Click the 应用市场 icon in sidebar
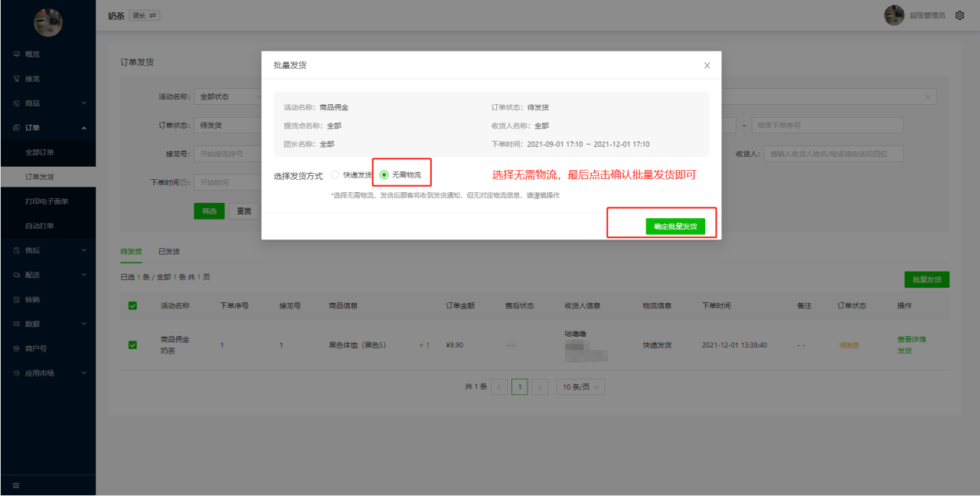Viewport: 980px width, 496px height. pyautogui.click(x=17, y=373)
